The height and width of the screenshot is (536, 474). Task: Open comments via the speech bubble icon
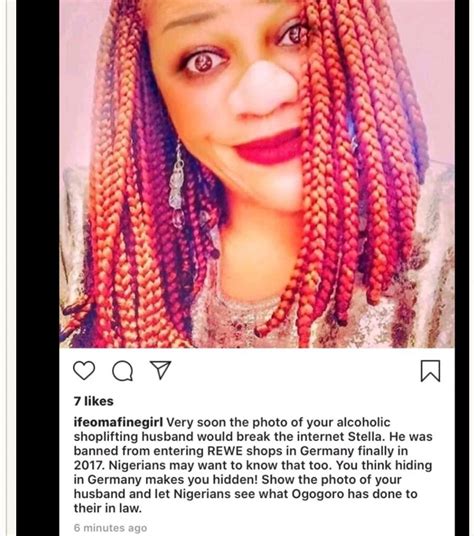point(123,371)
